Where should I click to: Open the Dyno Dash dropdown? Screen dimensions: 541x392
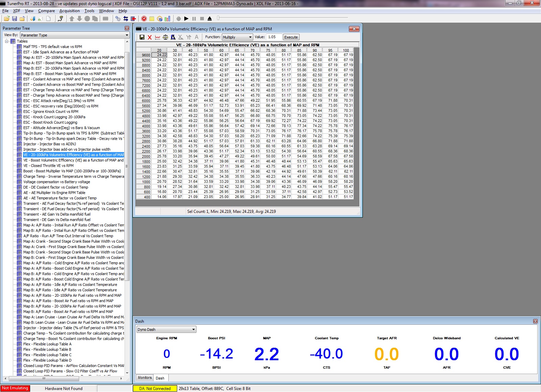(x=166, y=329)
